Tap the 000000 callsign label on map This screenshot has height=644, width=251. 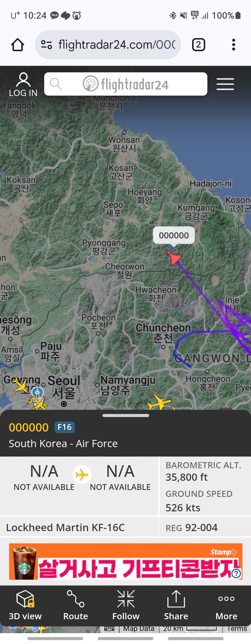pyautogui.click(x=174, y=235)
